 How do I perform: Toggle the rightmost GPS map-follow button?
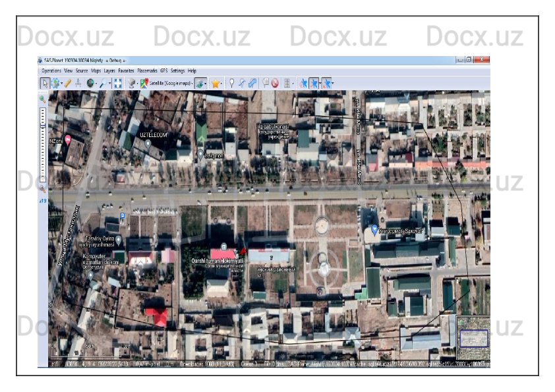point(326,83)
